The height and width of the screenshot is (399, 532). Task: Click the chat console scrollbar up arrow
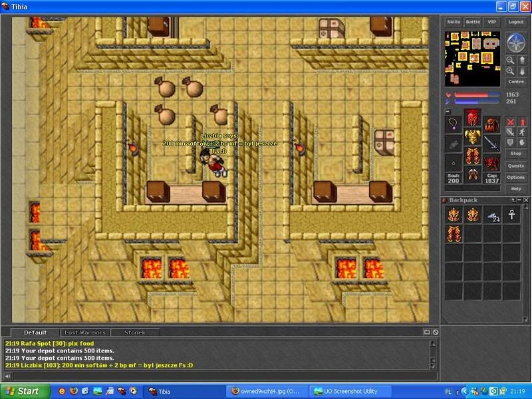433,343
